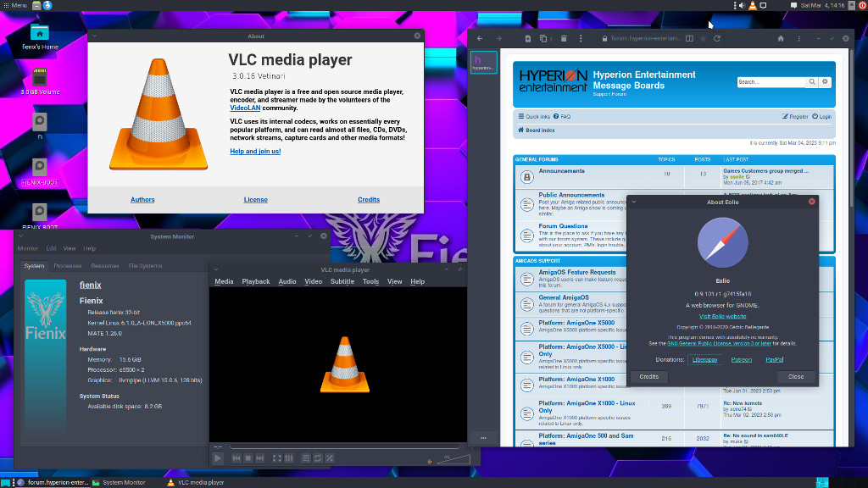Click forum search input field

(x=771, y=82)
